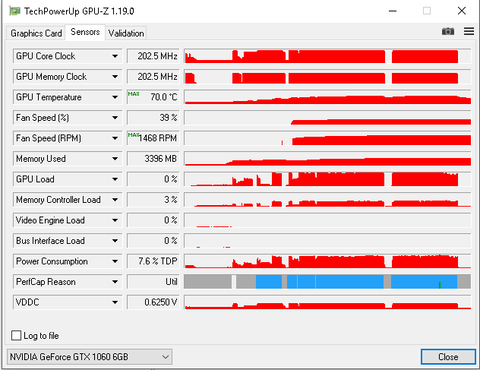
Task: Click the GPU Core Clock history graph
Action: coord(328,56)
